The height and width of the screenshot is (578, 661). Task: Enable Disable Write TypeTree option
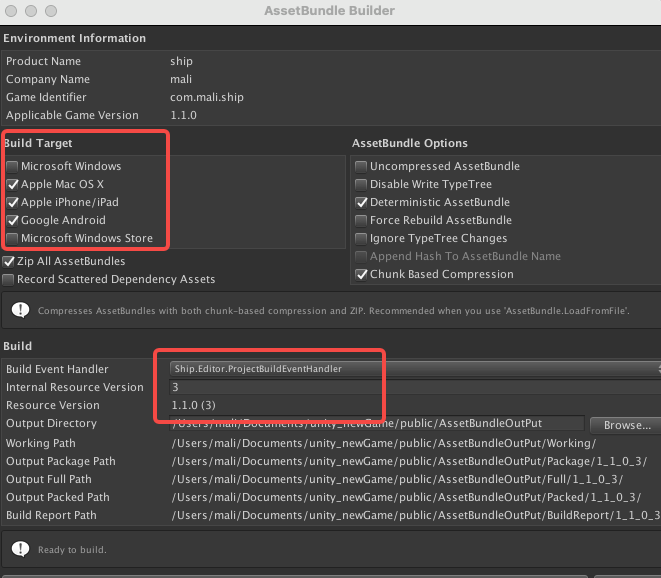tap(361, 185)
